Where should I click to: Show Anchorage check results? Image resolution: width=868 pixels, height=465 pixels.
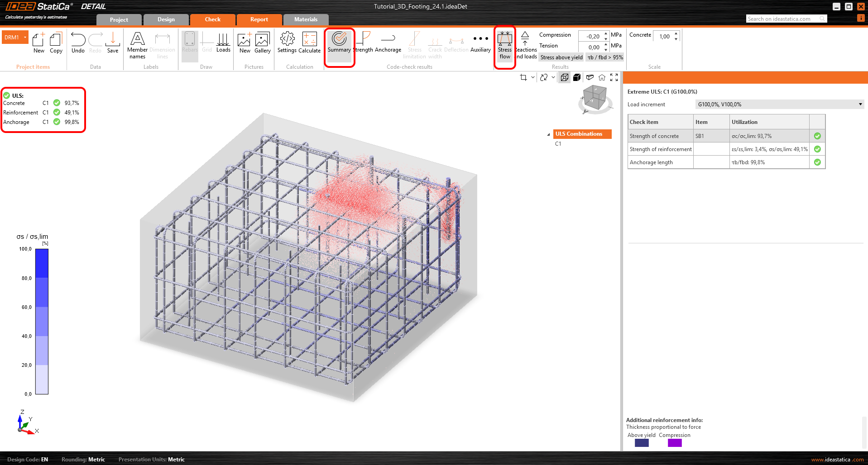[x=388, y=43]
